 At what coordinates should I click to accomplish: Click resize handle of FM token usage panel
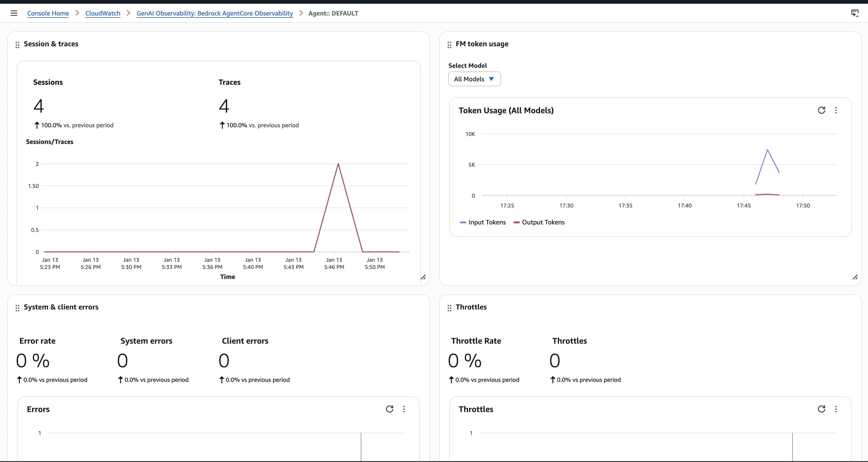tap(855, 277)
